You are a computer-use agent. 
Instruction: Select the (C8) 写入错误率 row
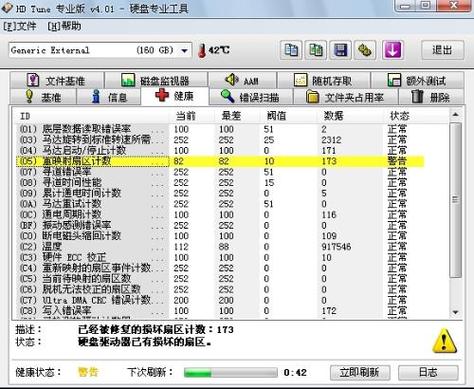[x=220, y=311]
